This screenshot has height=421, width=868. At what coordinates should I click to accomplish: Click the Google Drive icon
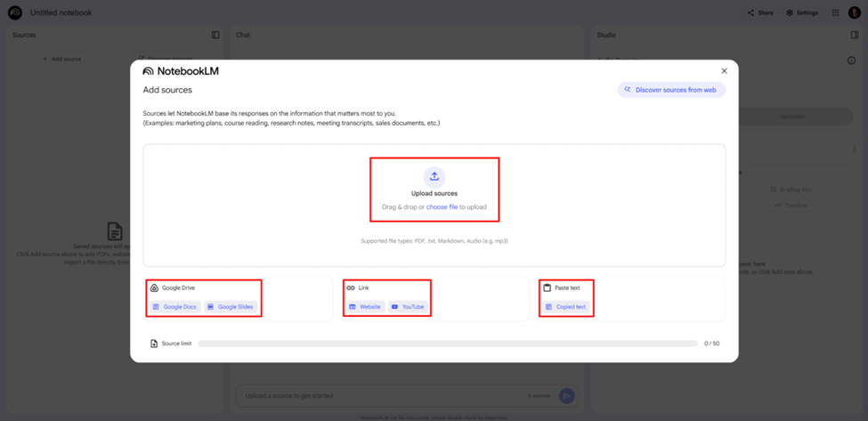tap(154, 288)
